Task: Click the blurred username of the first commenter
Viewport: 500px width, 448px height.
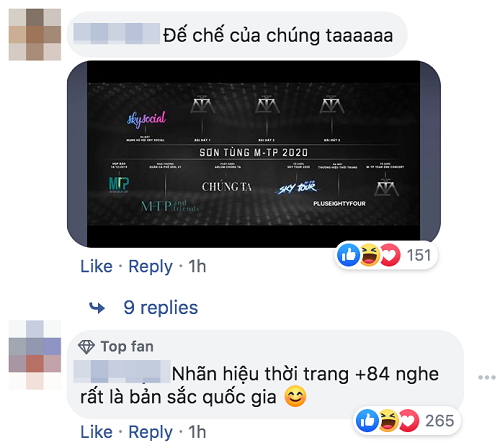Action: click(x=117, y=33)
